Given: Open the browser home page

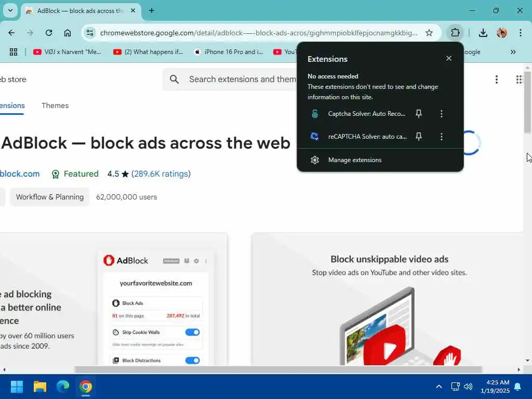Looking at the screenshot, I should (68, 33).
